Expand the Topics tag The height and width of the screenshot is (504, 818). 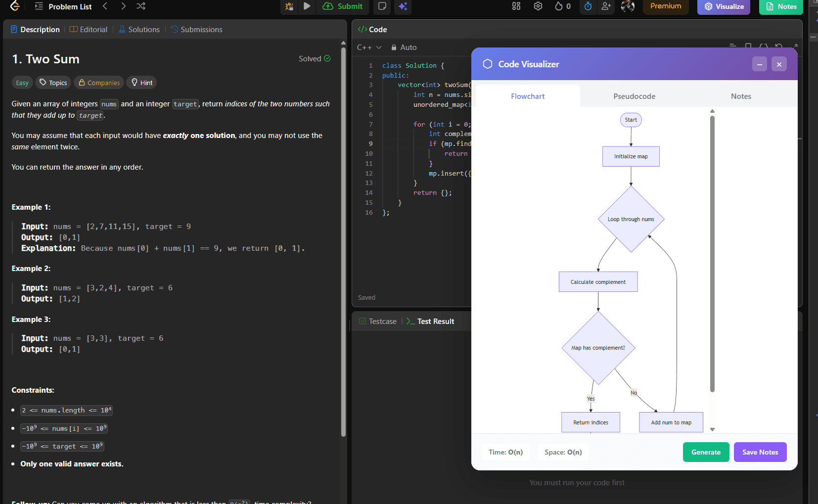(x=53, y=83)
